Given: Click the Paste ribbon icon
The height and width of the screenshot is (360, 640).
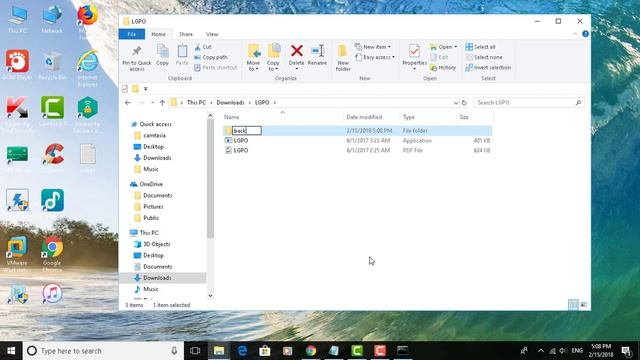Looking at the screenshot, I should 182,55.
